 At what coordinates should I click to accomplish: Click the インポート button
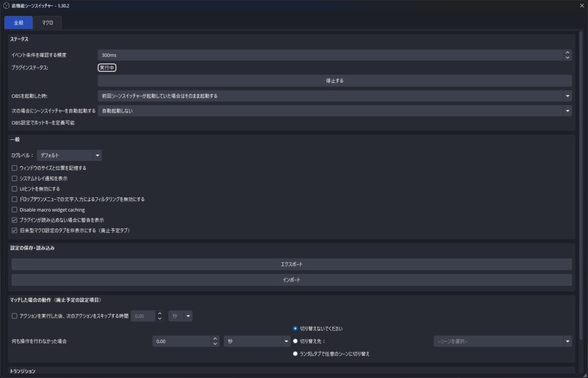pyautogui.click(x=291, y=279)
